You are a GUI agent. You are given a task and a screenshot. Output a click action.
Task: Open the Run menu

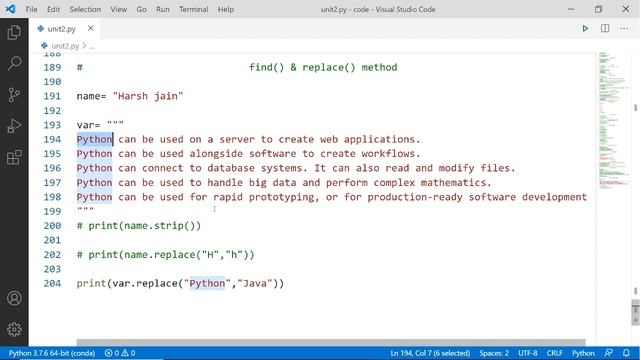pyautogui.click(x=162, y=9)
